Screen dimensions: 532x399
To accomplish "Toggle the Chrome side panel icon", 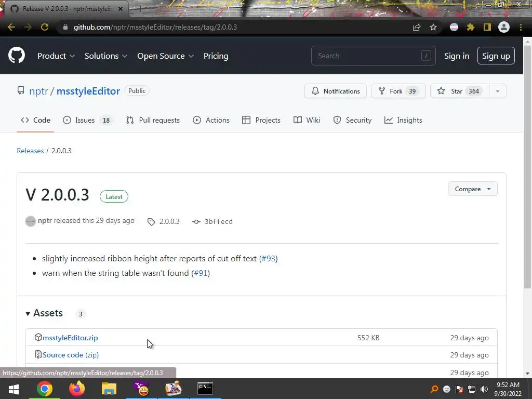I will [487, 27].
